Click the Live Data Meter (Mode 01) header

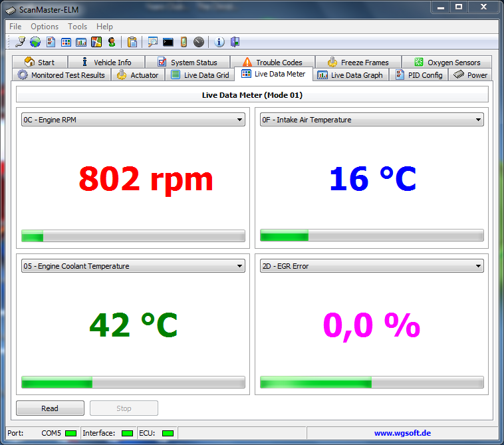pos(252,95)
